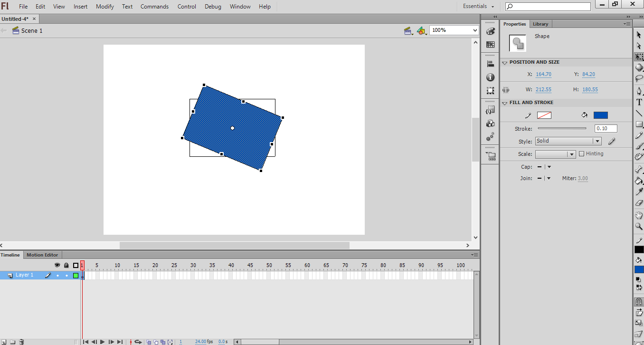Viewport: 644px width, 345px height.
Task: Open the Info panel icon
Action: click(490, 77)
